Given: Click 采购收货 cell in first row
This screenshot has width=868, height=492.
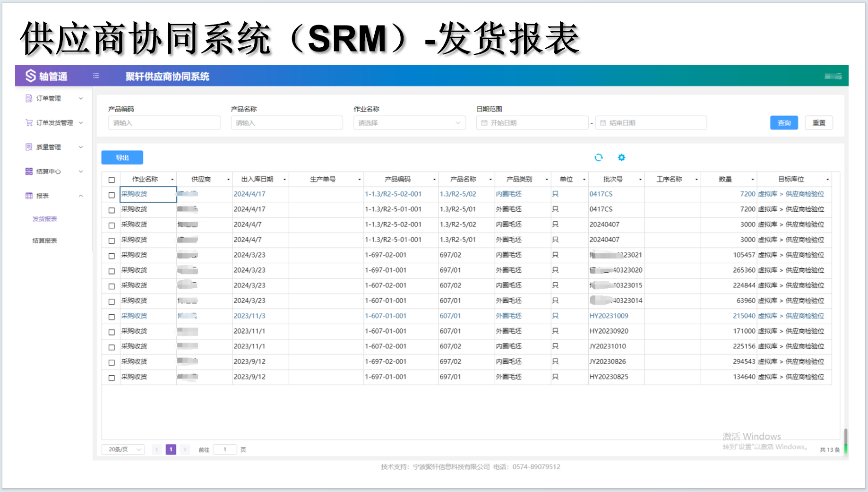Looking at the screenshot, I should pyautogui.click(x=148, y=194).
